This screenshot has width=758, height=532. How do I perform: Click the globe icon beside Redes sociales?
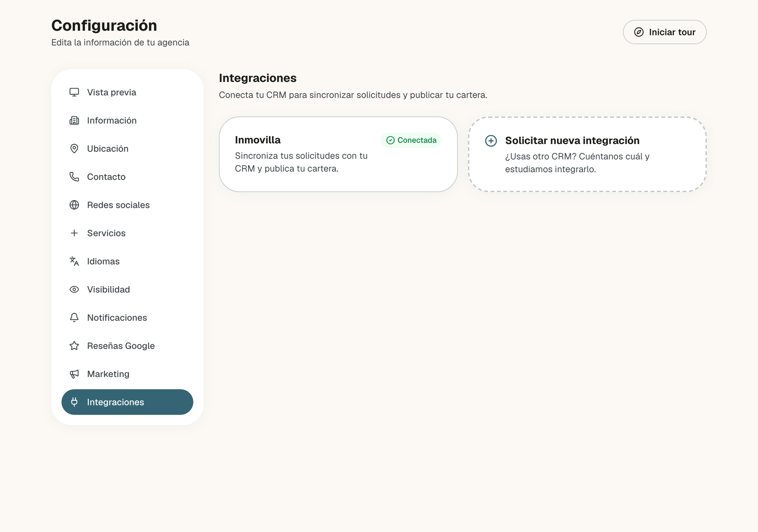[74, 205]
